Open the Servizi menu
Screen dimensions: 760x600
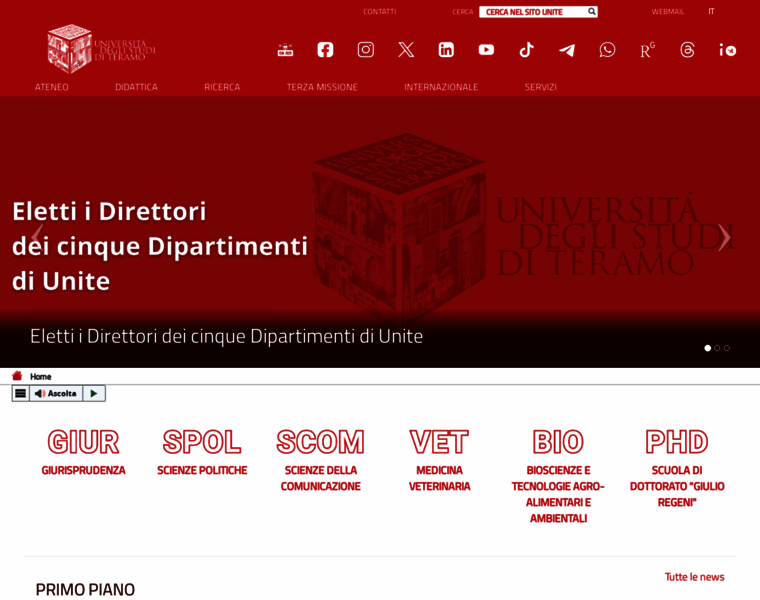540,87
